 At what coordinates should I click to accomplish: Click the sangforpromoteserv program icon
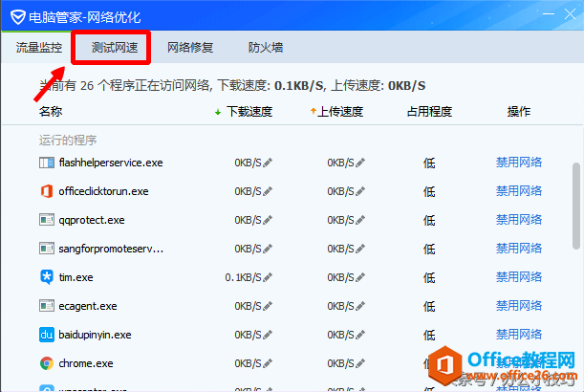[47, 249]
